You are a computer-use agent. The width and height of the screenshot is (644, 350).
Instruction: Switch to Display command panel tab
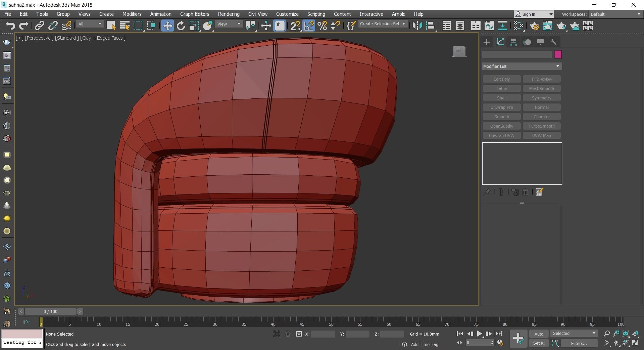pos(540,42)
